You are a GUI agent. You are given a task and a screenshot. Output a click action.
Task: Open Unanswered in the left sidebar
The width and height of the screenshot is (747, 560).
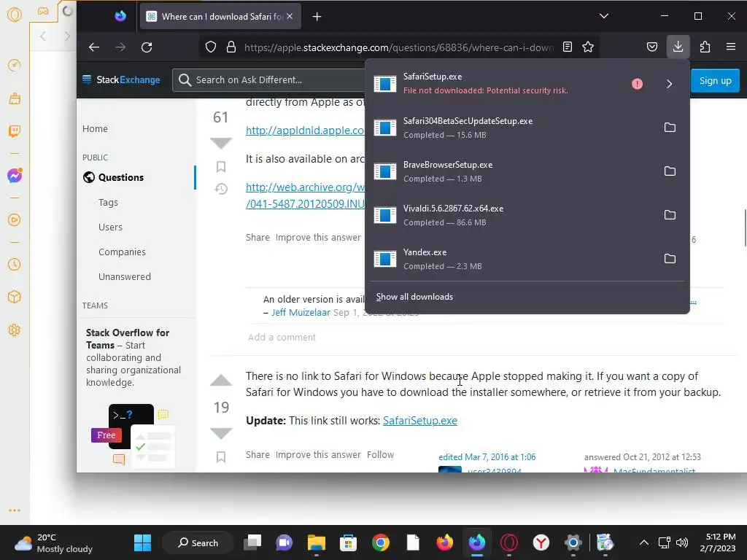click(124, 276)
